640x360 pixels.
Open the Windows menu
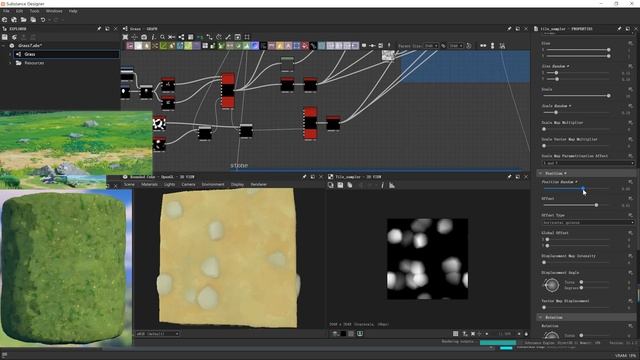click(x=54, y=11)
